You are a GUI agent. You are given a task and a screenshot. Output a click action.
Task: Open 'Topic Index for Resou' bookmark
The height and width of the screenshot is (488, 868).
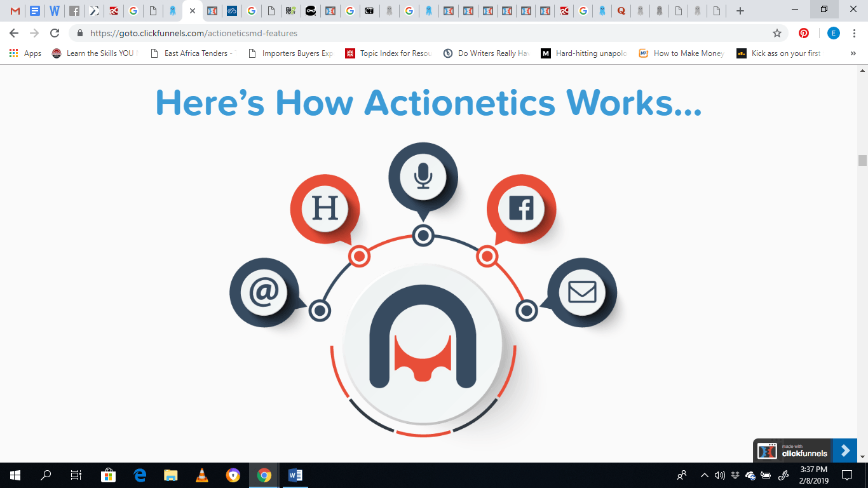tap(389, 53)
